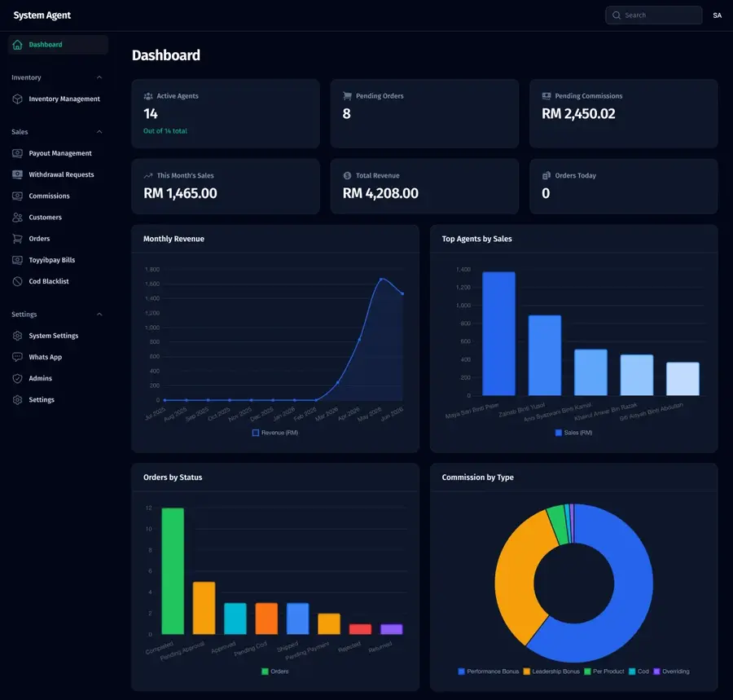733x700 pixels.
Task: Navigate to Commissions page
Action: (58, 196)
